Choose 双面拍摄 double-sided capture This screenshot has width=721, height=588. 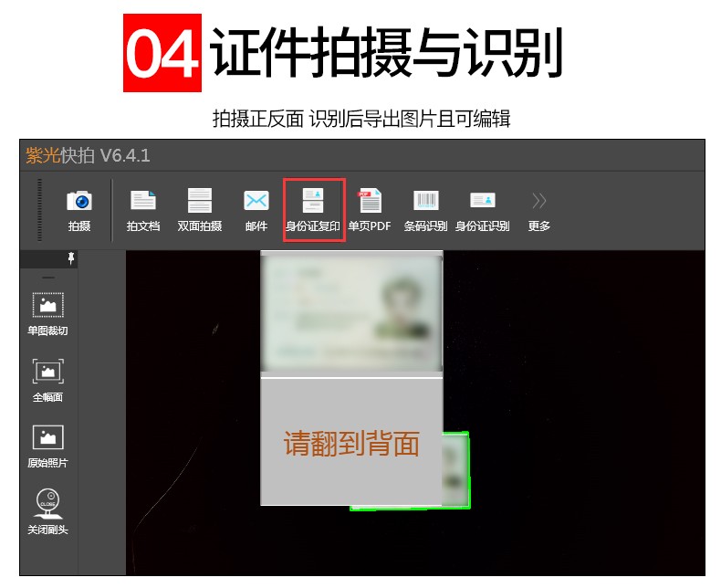point(200,209)
